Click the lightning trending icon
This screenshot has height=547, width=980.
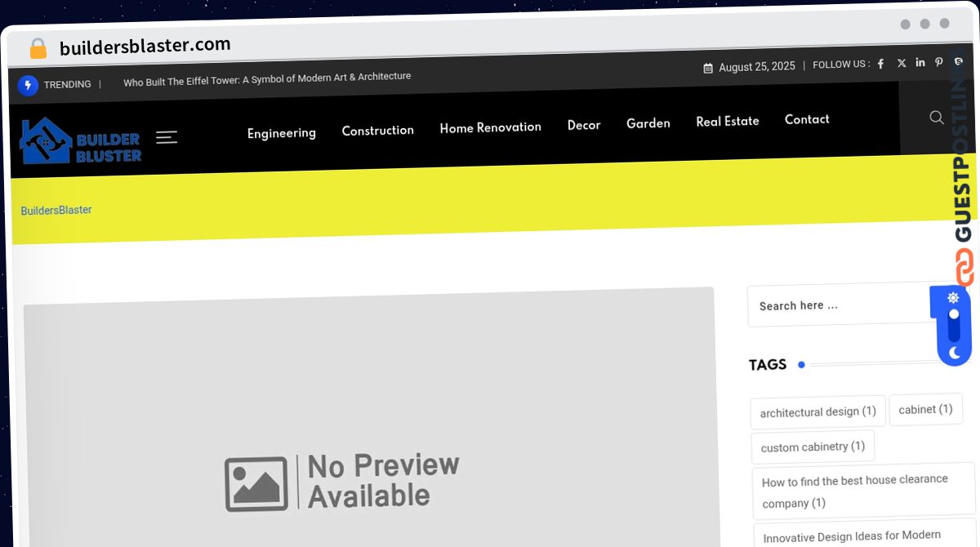point(28,85)
